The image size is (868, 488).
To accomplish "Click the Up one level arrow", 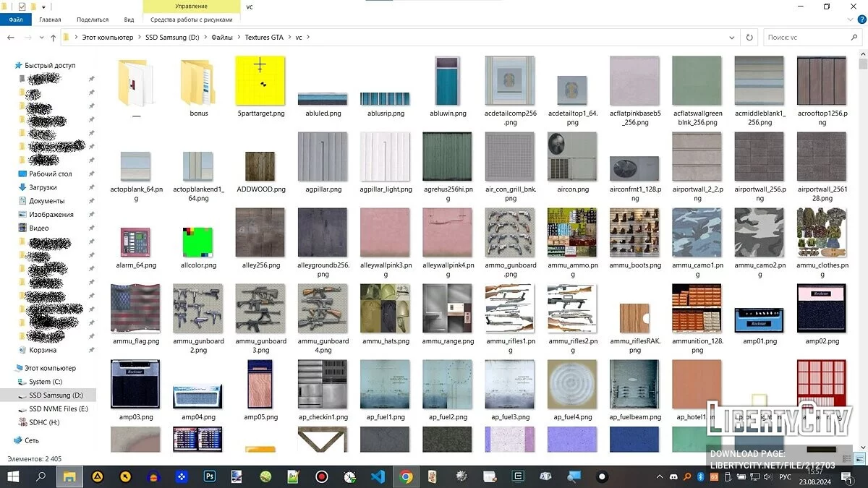I will click(53, 38).
